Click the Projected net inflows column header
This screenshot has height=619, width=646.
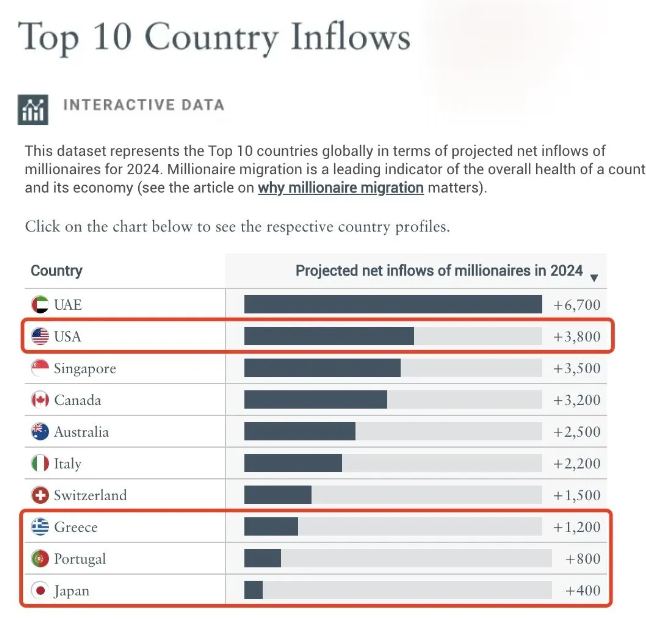pos(438,271)
